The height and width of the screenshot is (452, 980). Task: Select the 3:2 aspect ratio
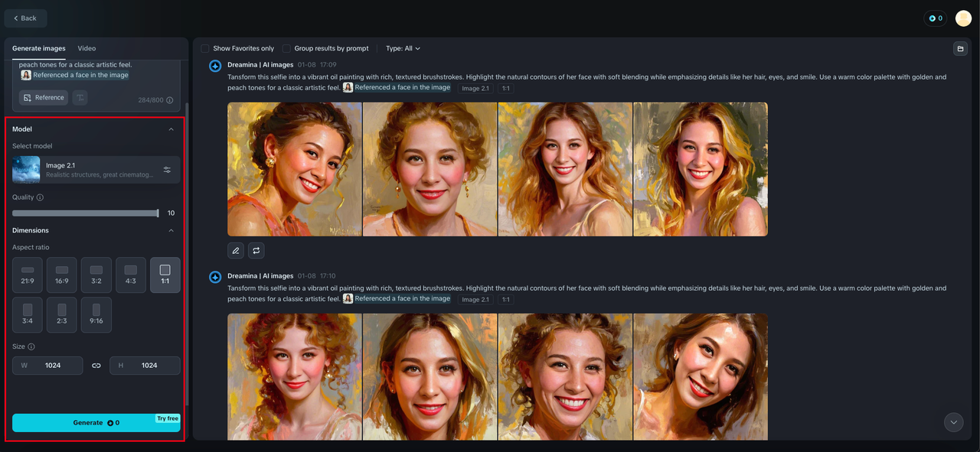coord(96,275)
